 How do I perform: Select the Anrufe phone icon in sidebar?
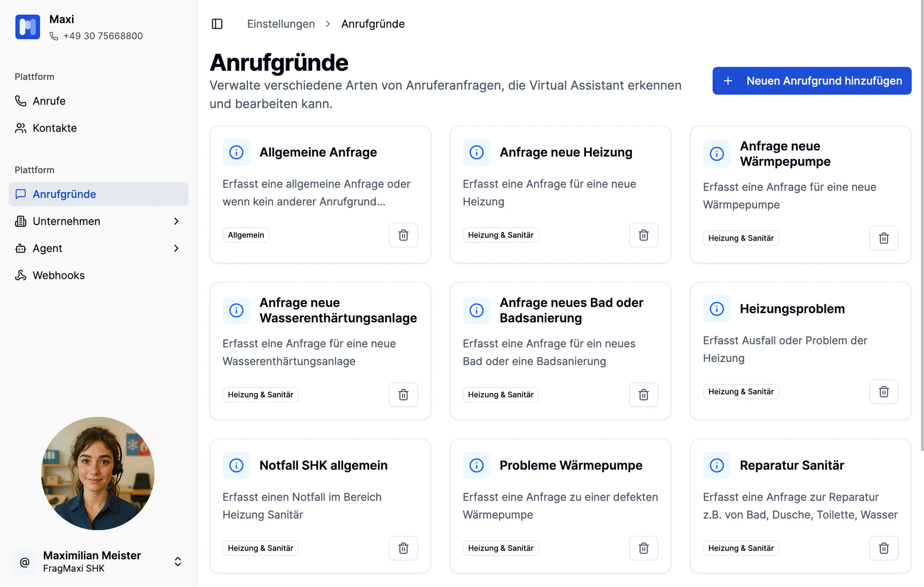click(20, 101)
